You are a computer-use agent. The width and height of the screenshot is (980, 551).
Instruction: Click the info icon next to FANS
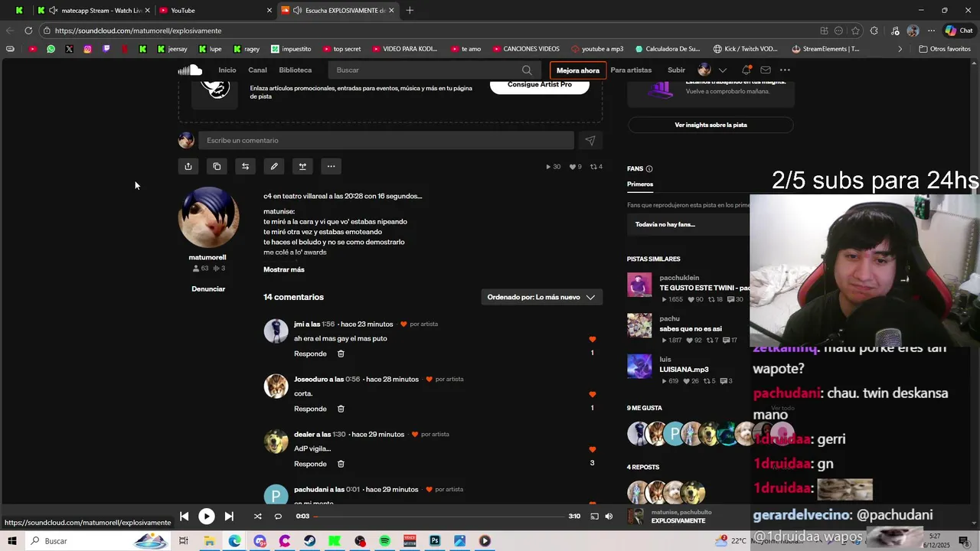coord(649,168)
